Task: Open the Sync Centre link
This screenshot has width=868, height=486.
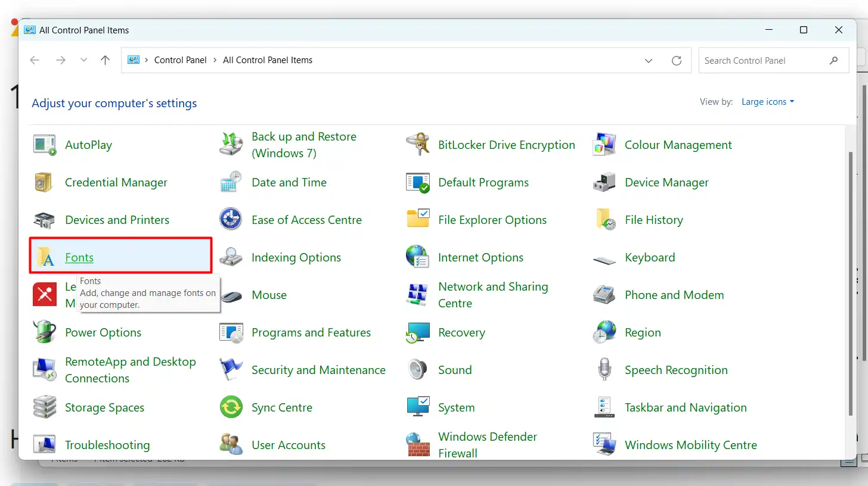Action: [282, 407]
